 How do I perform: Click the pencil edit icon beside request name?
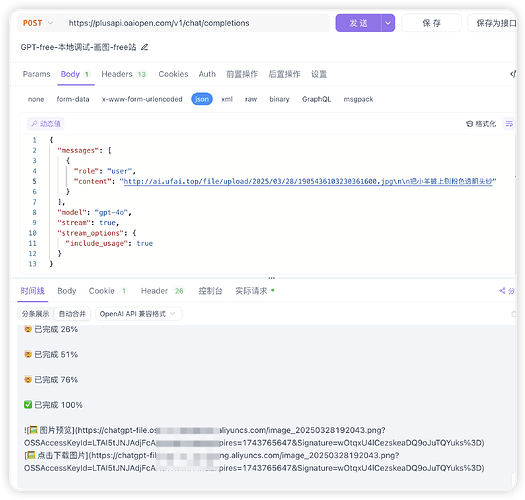pyautogui.click(x=144, y=47)
